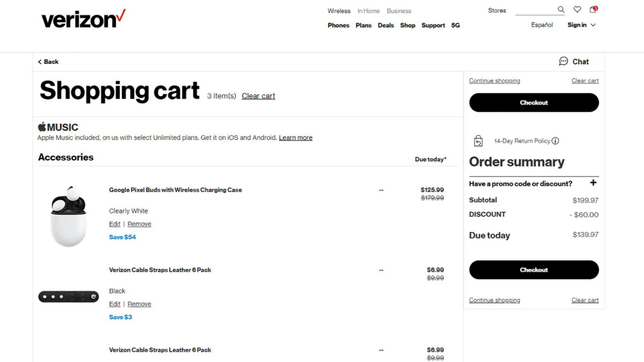Click the header search input field
The image size is (644, 362).
pos(535,10)
